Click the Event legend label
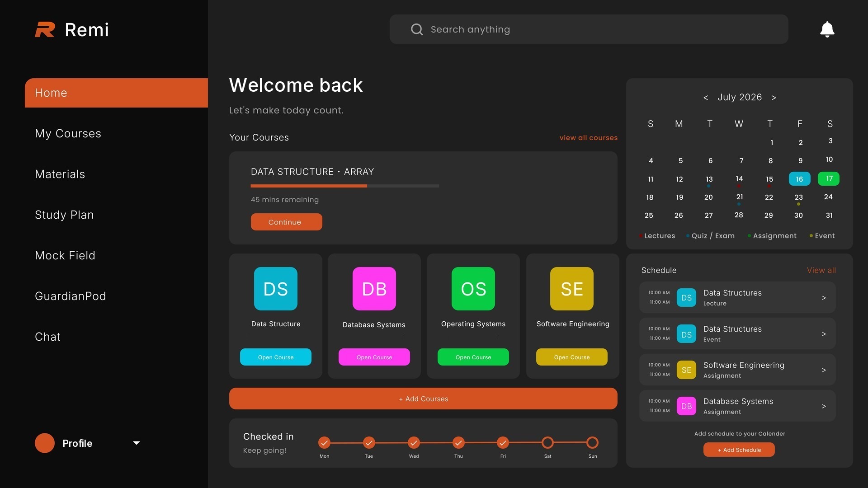 825,236
